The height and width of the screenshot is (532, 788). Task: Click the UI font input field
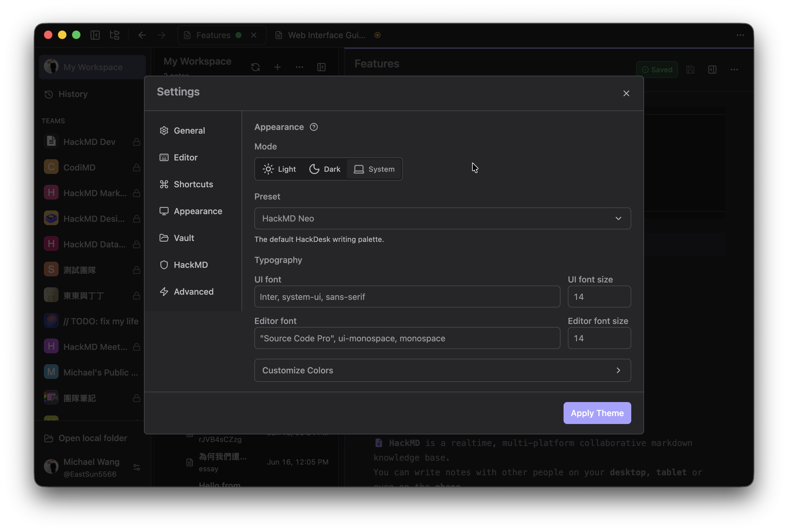[x=407, y=297]
